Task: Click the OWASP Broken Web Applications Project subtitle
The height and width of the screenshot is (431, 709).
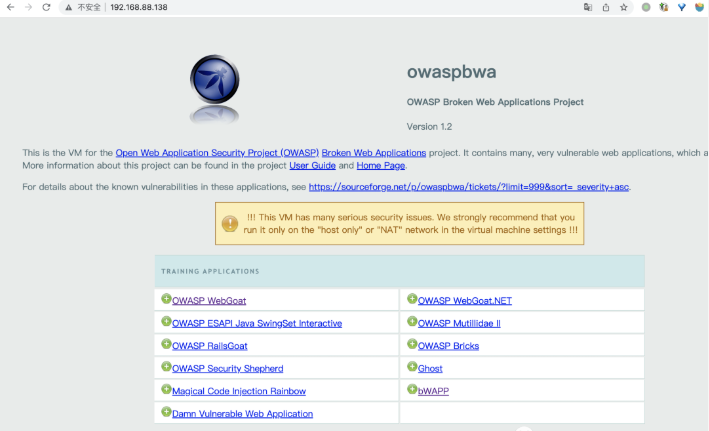Action: 495,102
